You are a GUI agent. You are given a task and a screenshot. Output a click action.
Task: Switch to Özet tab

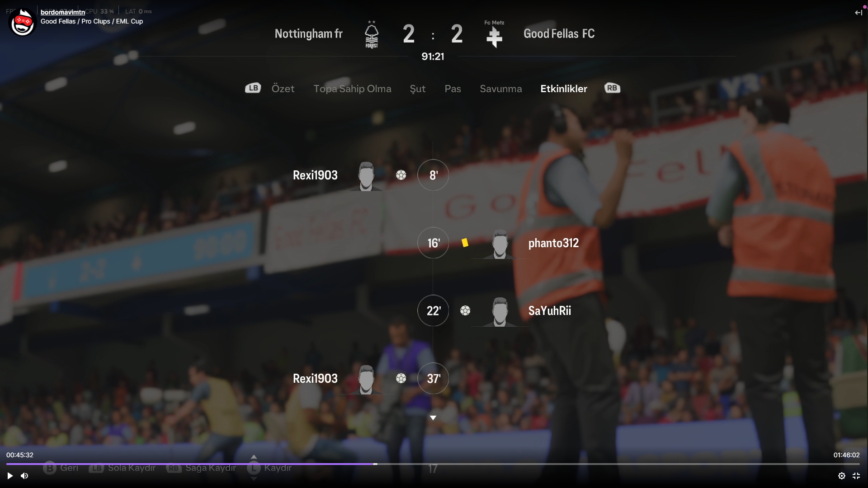(283, 89)
